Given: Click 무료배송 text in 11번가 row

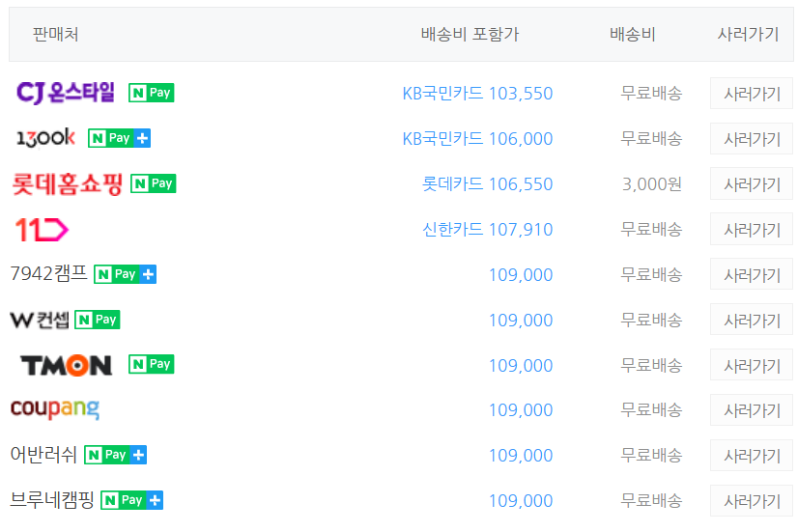Looking at the screenshot, I should pos(651,230).
